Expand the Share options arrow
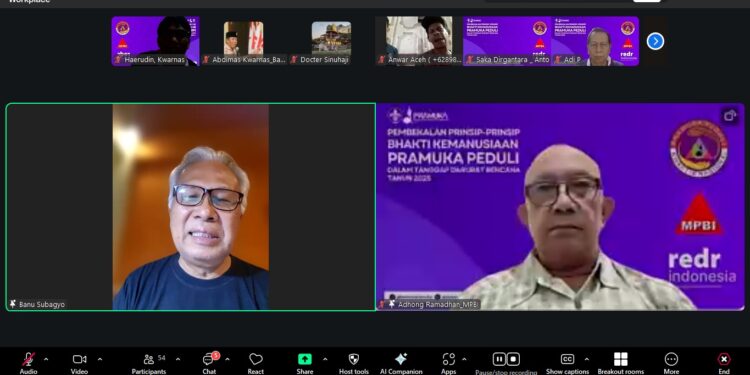The width and height of the screenshot is (750, 375). (x=325, y=359)
